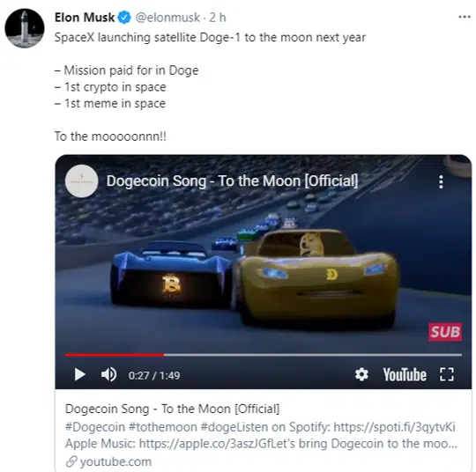Click the youtube.com link icon
The width and height of the screenshot is (476, 472).
(71, 461)
